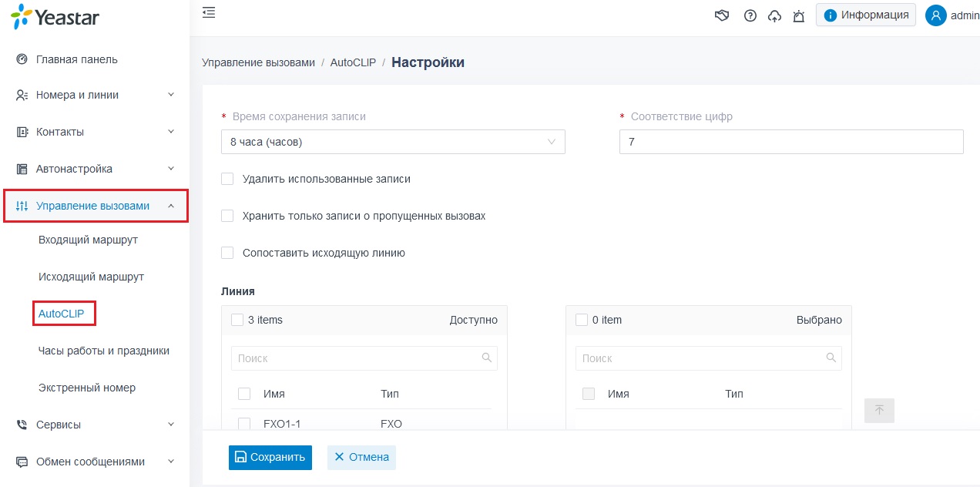Enable Удалить использованные записи checkbox

227,179
